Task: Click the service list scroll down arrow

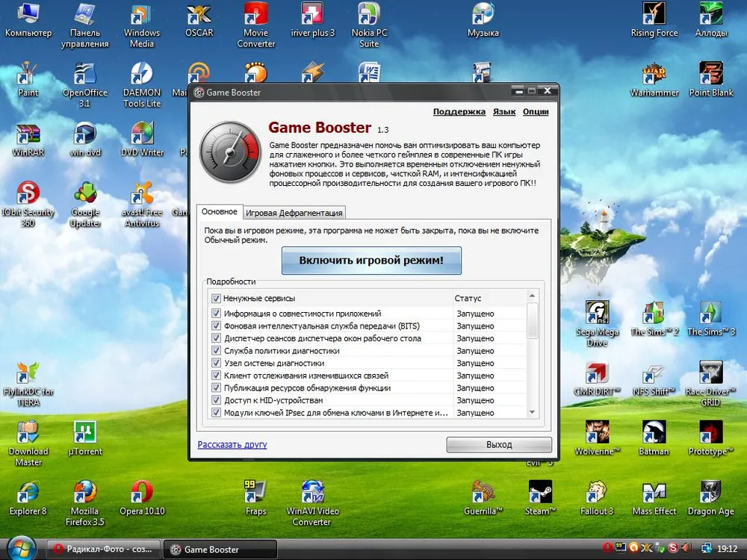Action: coord(533,412)
